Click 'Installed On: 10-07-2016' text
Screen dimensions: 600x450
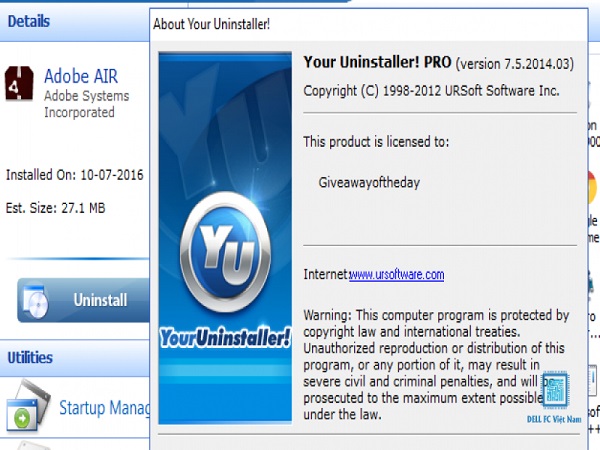(75, 175)
